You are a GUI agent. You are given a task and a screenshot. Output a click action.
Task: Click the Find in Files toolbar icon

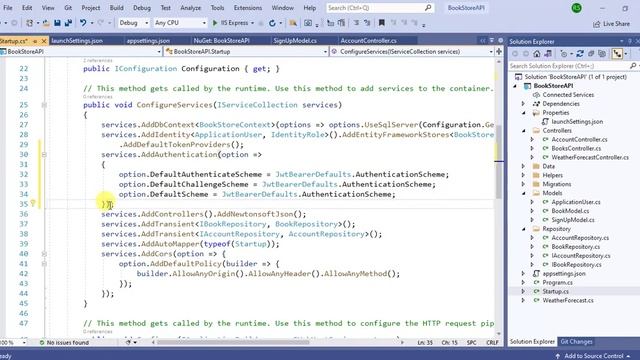(x=293, y=23)
